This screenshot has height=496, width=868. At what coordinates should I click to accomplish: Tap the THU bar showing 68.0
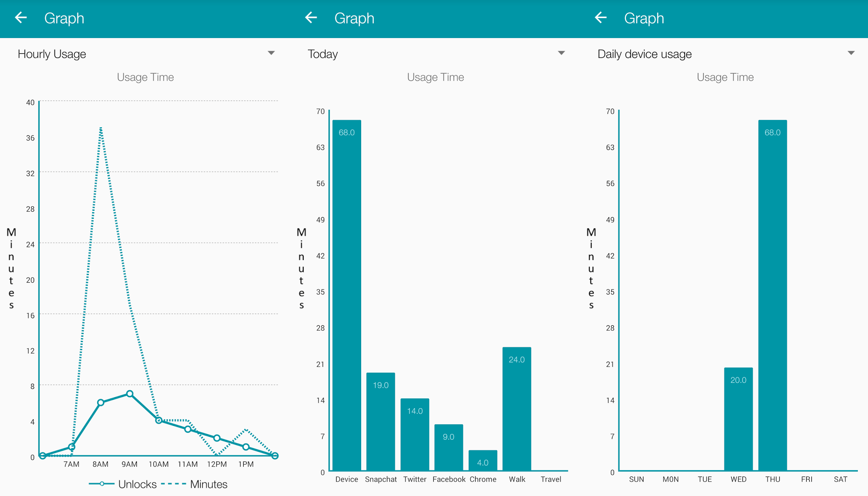(x=773, y=295)
